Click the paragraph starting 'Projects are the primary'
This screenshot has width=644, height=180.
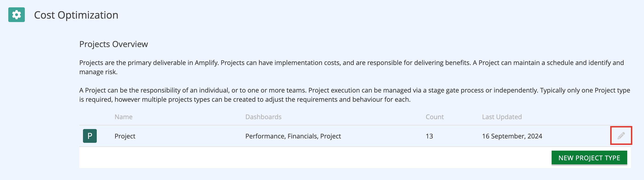tap(351, 67)
